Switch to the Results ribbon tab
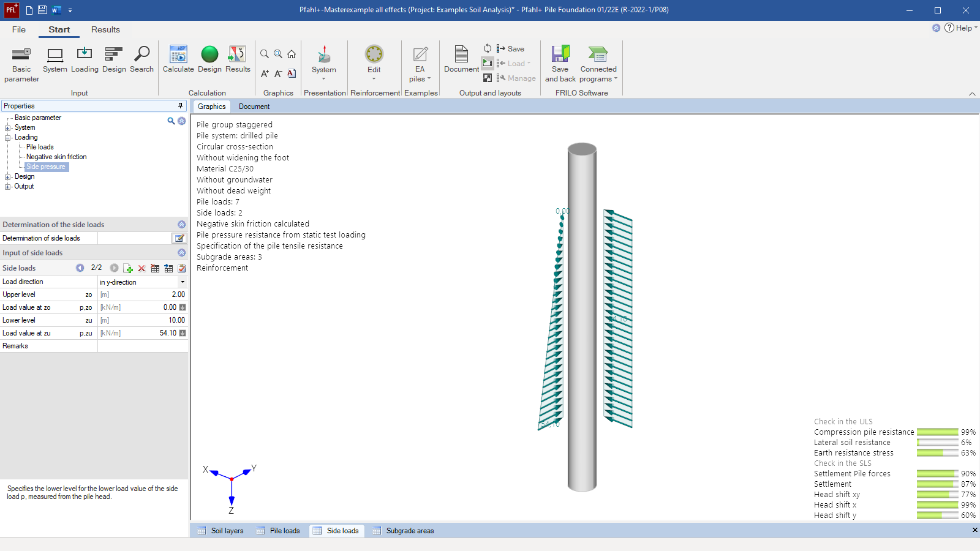980x551 pixels. pyautogui.click(x=105, y=29)
